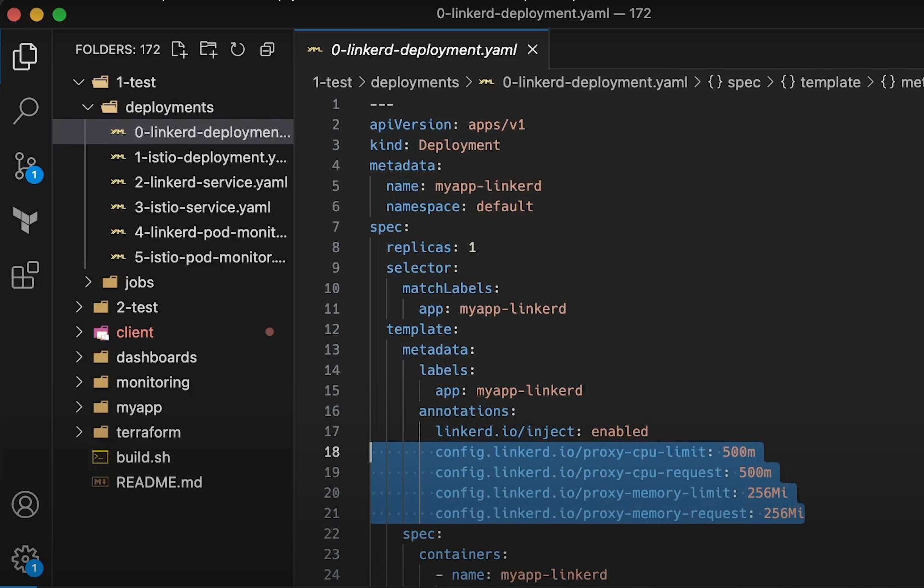Collapse all folders in Explorer
The width and height of the screenshot is (924, 588).
(x=267, y=50)
